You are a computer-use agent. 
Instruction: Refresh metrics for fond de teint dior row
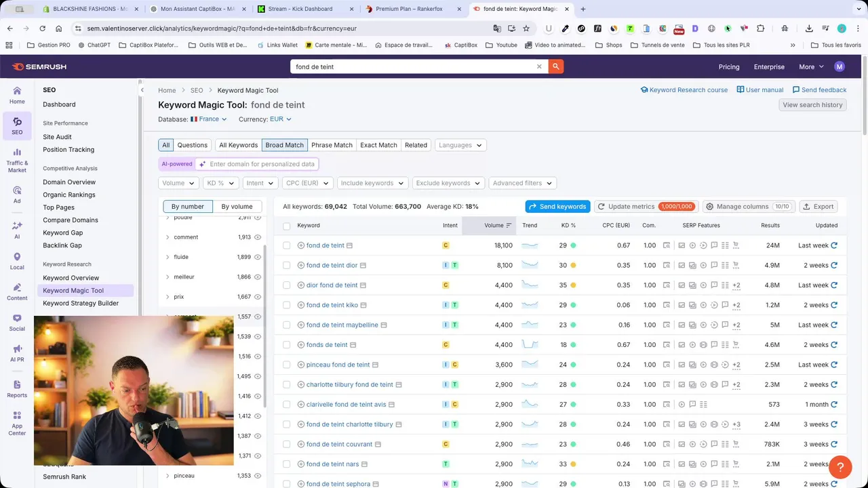(834, 265)
